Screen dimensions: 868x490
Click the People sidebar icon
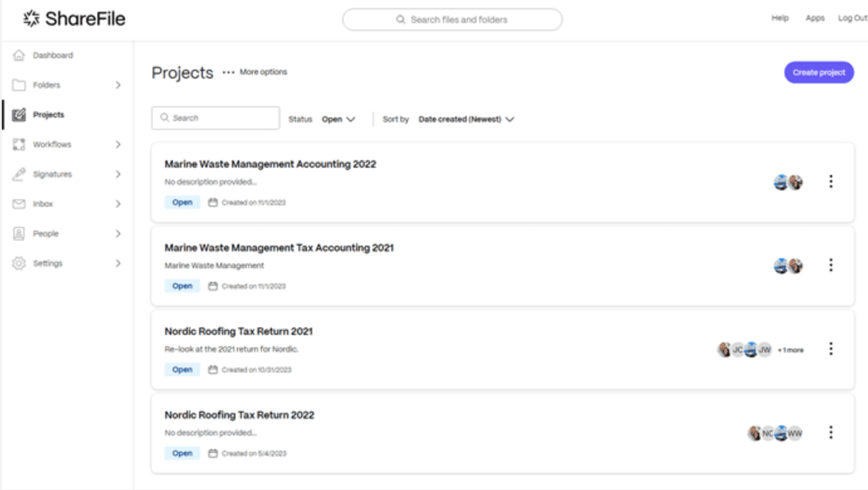point(20,234)
